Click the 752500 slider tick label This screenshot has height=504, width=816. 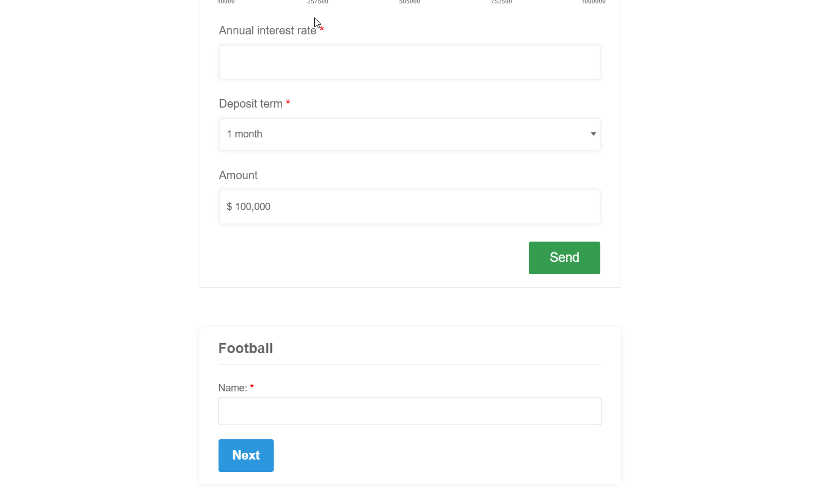coord(501,2)
